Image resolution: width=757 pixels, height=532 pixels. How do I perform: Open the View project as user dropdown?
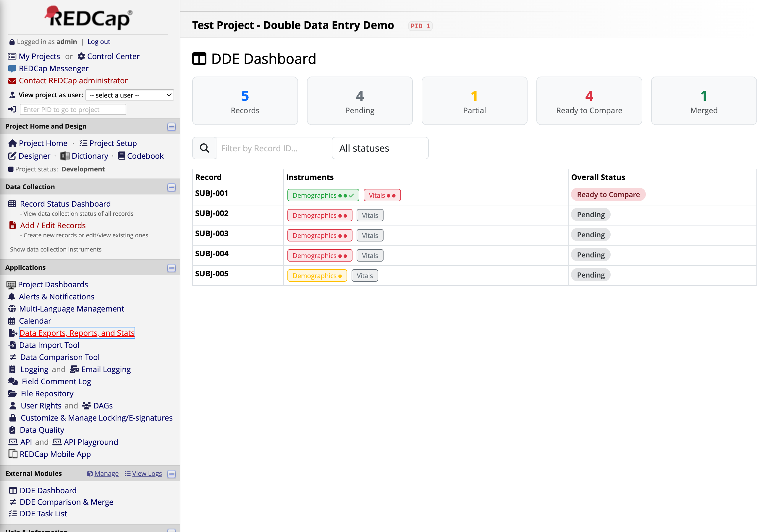tap(130, 95)
